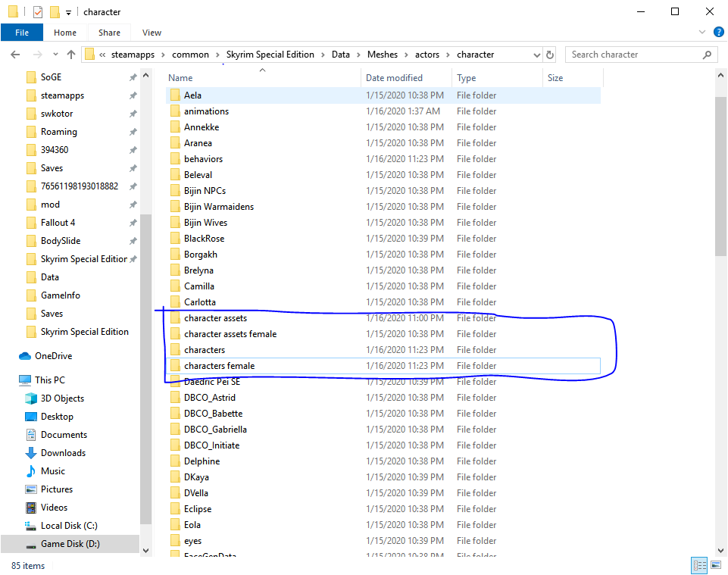
Task: Expand the chevron after Meshes breadcrumb
Action: click(x=406, y=55)
